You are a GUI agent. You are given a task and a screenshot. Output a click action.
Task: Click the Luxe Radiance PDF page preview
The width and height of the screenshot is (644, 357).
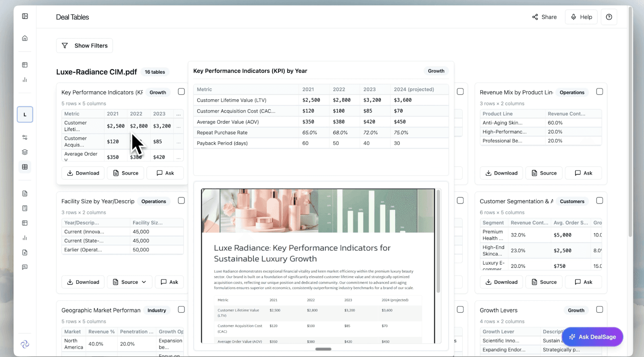pyautogui.click(x=318, y=266)
